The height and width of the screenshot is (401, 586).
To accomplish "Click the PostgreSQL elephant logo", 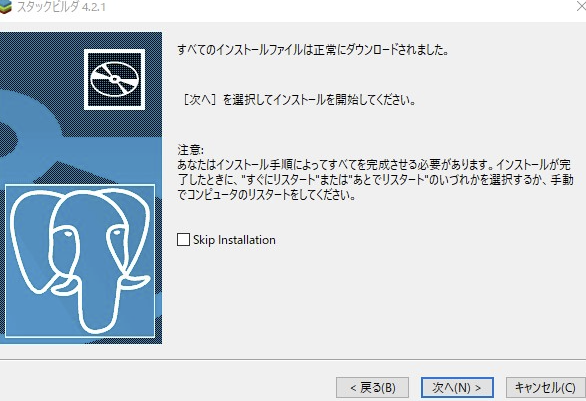I will point(80,260).
